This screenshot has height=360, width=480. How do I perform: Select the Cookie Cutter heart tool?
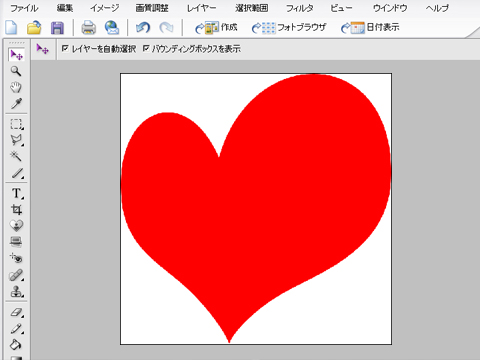coord(16,226)
